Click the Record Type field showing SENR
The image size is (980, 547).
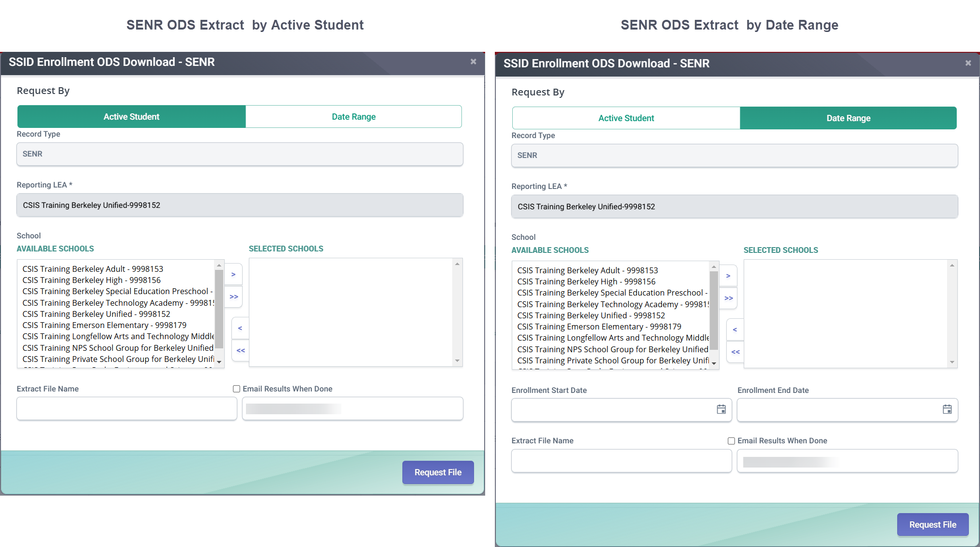coord(240,154)
